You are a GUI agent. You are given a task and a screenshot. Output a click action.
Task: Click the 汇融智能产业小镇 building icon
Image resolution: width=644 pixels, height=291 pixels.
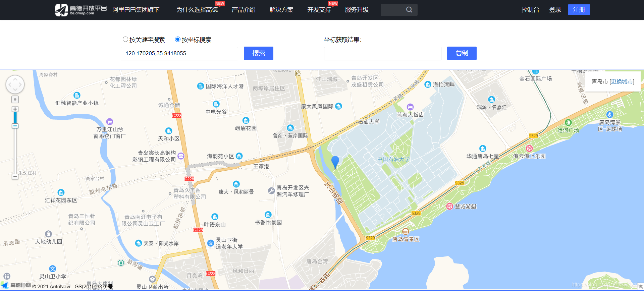[x=77, y=95]
